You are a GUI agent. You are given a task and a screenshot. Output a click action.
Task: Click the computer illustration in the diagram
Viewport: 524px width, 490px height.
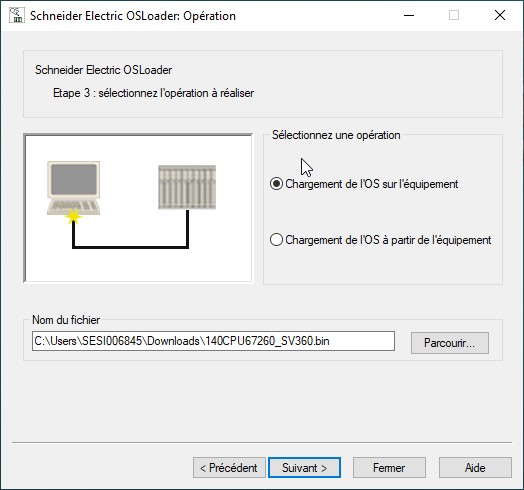click(74, 189)
